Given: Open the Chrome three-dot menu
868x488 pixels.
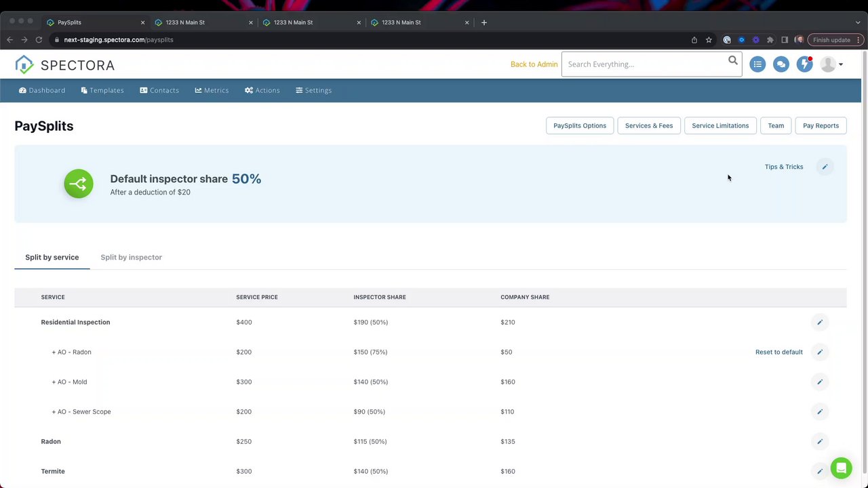Looking at the screenshot, I should click(x=859, y=40).
